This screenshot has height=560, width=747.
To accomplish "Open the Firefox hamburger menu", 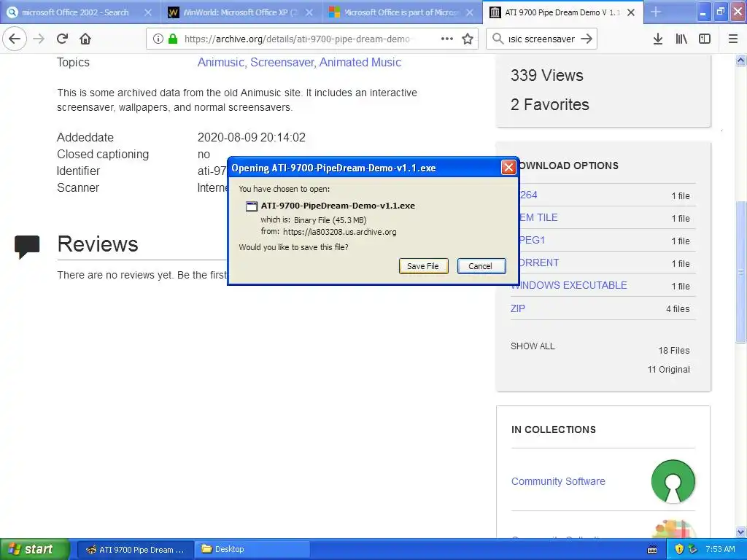I will click(x=733, y=39).
